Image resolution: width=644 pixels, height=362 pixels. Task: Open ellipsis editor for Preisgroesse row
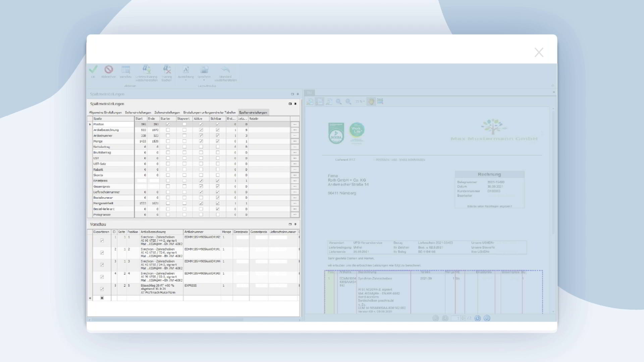click(295, 215)
